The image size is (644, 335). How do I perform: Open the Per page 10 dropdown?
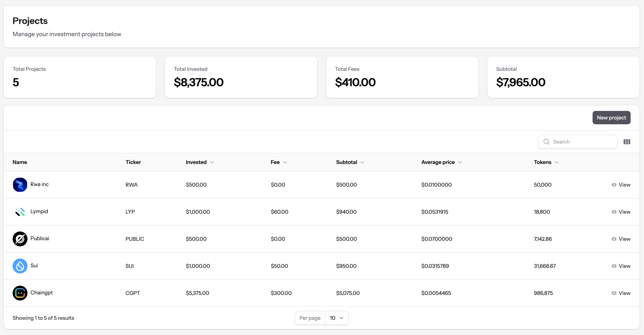(x=336, y=318)
